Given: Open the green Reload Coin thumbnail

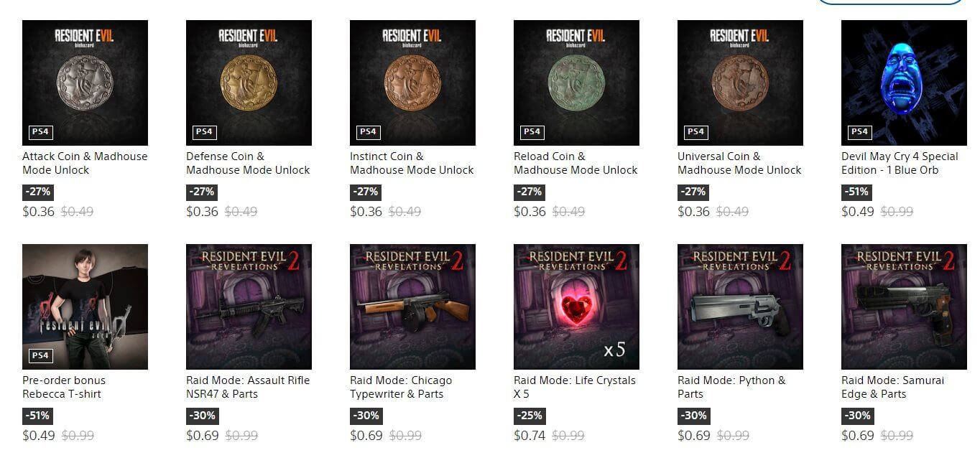Looking at the screenshot, I should [x=576, y=83].
